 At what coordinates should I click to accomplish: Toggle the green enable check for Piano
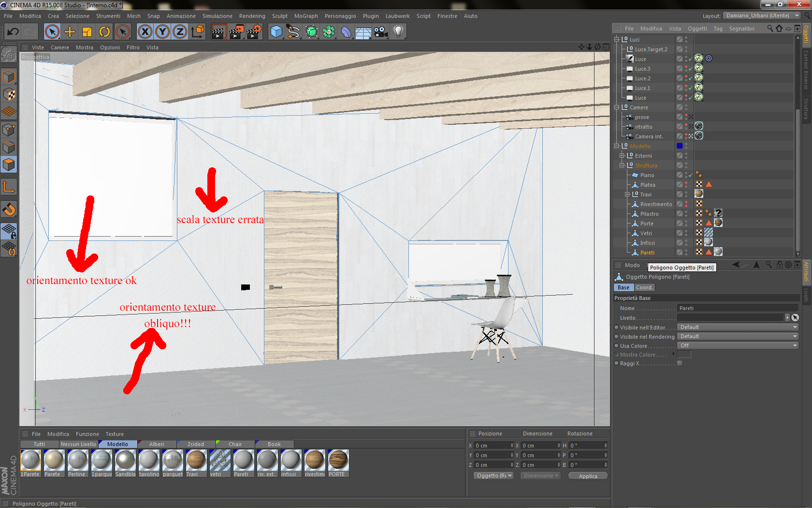point(691,175)
